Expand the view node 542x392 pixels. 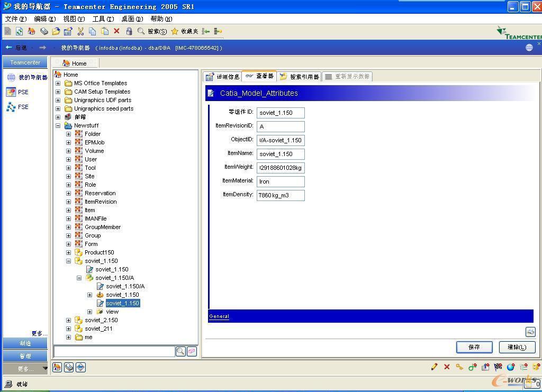(90, 312)
